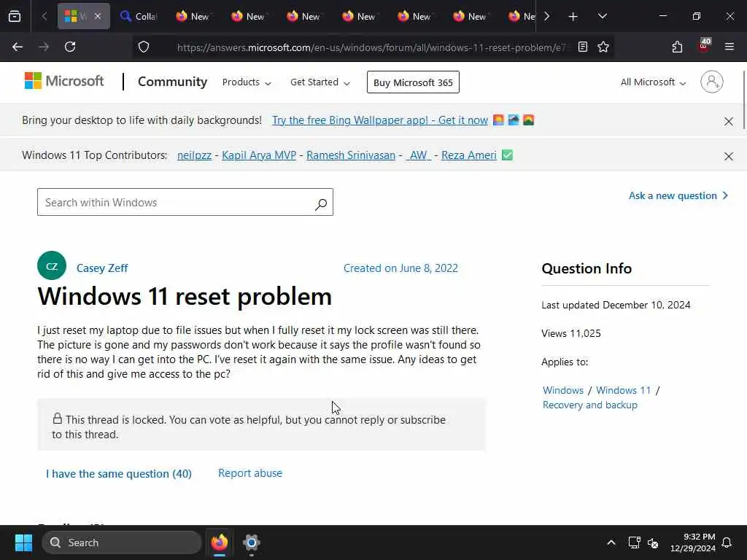Dismiss the Bing Wallpaper banner
747x560 pixels.
729,122
